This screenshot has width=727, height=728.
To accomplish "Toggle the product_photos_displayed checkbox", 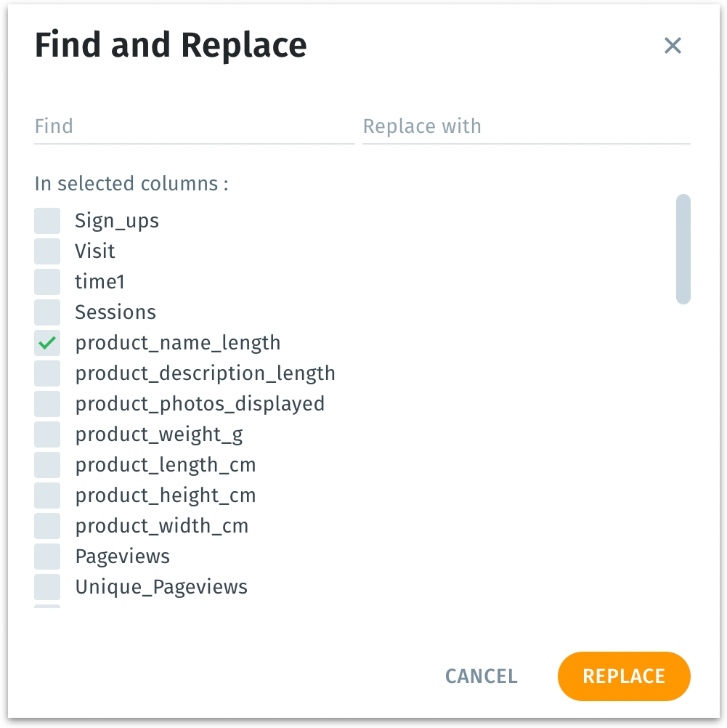I will [x=47, y=404].
